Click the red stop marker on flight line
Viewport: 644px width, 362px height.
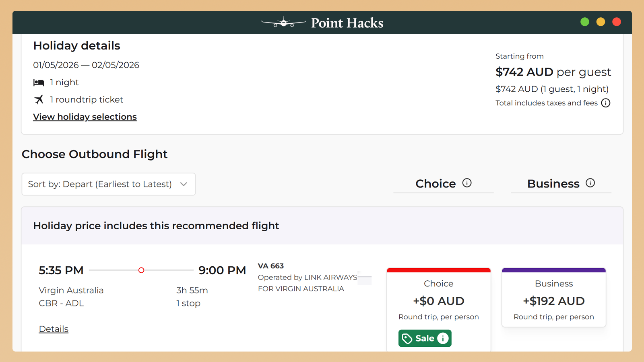point(141,270)
